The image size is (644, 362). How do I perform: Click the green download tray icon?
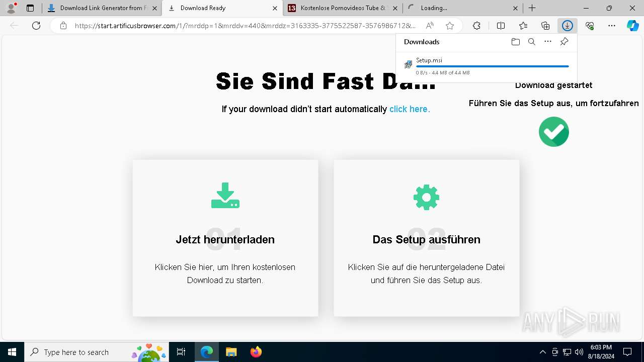click(225, 195)
